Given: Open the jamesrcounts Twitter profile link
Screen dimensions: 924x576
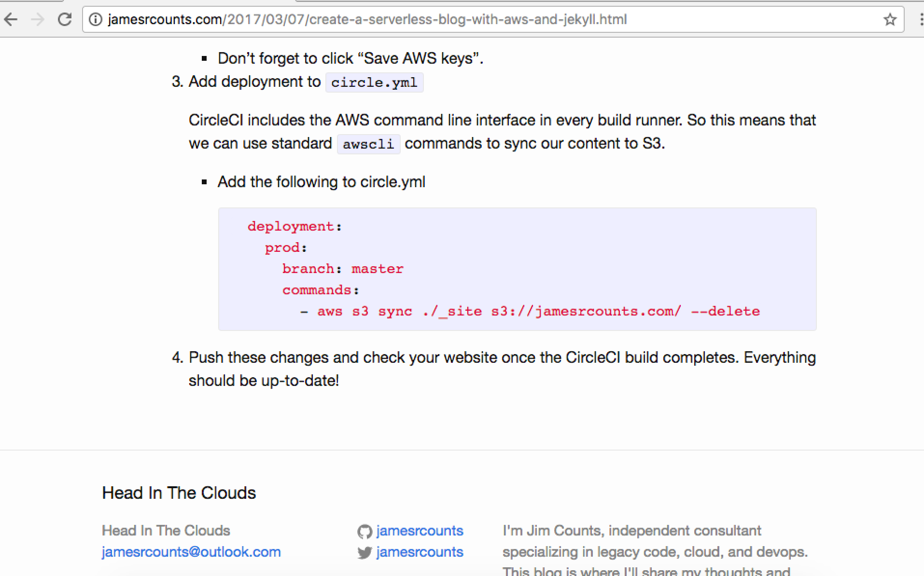Looking at the screenshot, I should 420,552.
